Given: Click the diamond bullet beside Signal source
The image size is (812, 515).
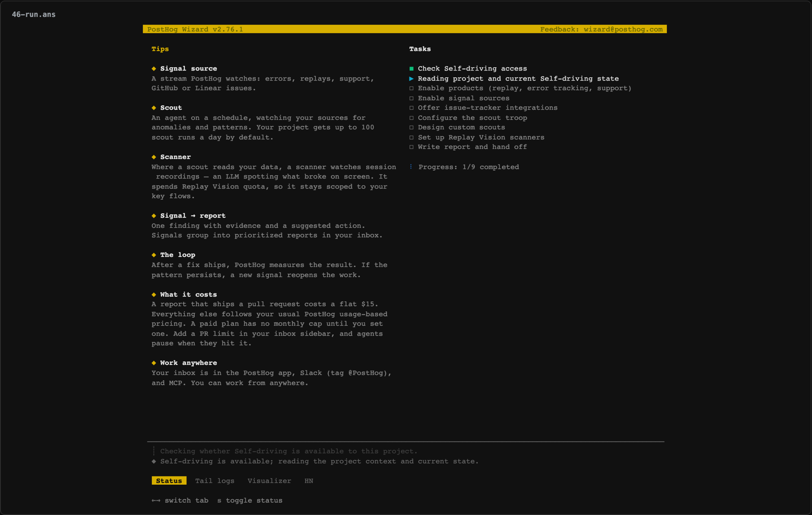Looking at the screenshot, I should (154, 69).
